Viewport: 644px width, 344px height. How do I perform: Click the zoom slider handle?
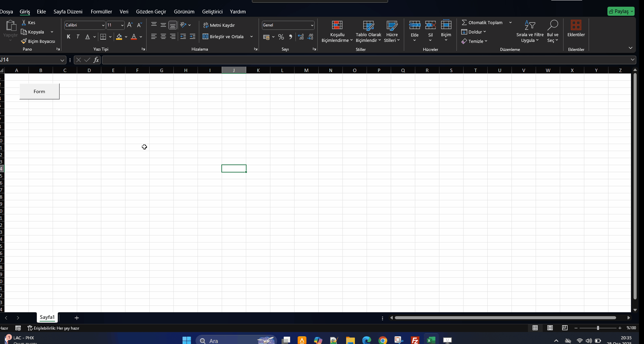click(598, 328)
